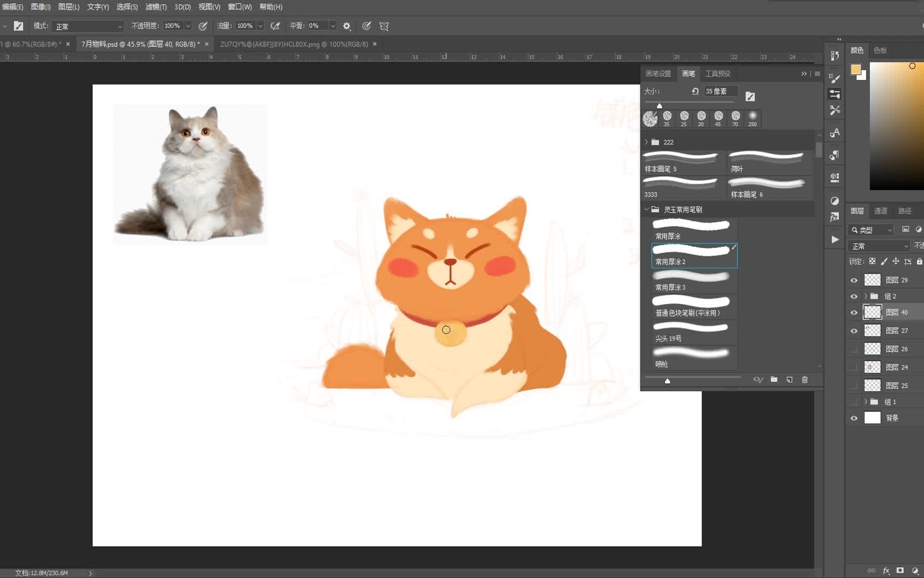Image resolution: width=924 pixels, height=578 pixels.
Task: Open the 窗口(W) menu
Action: coord(240,7)
